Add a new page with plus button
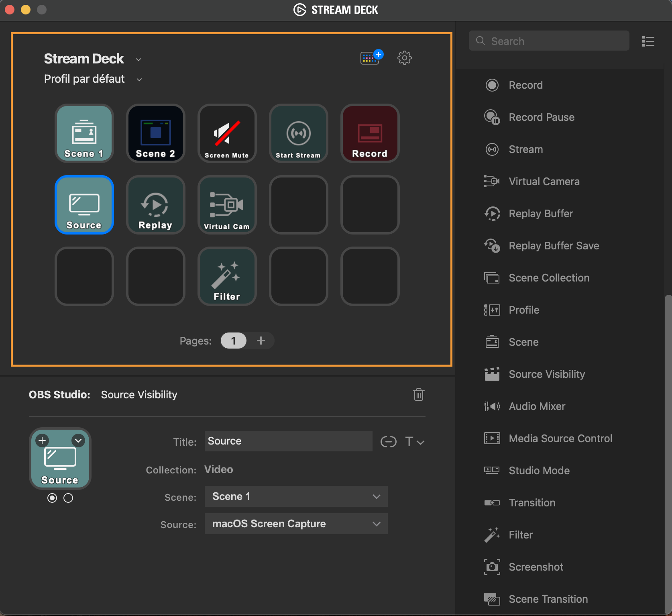The width and height of the screenshot is (672, 616). (261, 341)
